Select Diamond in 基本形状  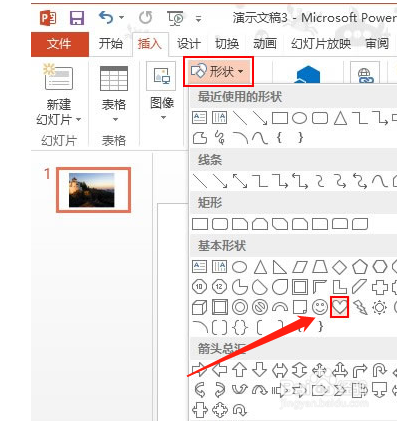point(340,267)
